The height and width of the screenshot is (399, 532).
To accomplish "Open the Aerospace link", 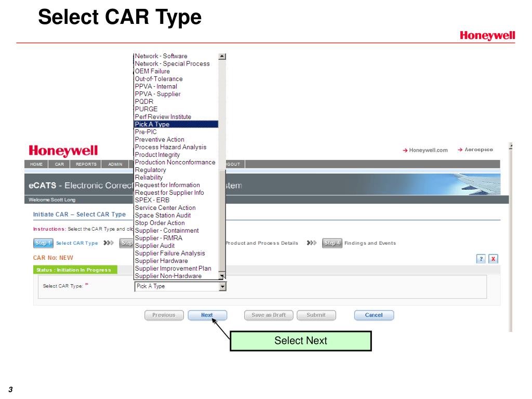I will click(475, 150).
